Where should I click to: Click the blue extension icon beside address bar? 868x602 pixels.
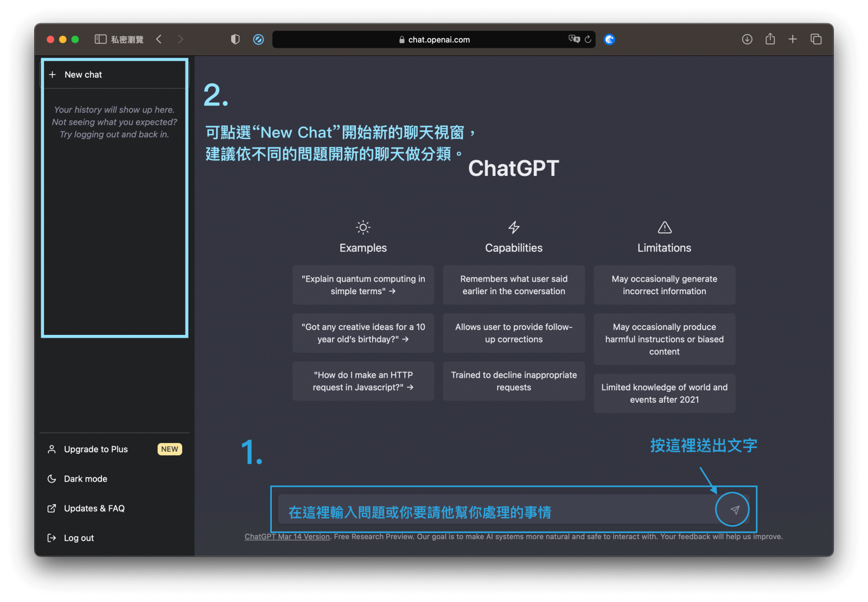point(610,39)
